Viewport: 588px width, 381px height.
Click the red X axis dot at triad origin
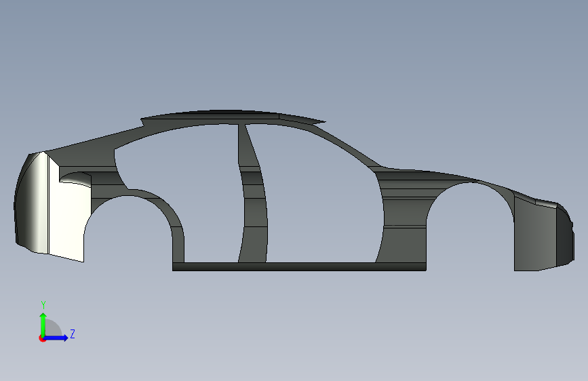coord(42,338)
